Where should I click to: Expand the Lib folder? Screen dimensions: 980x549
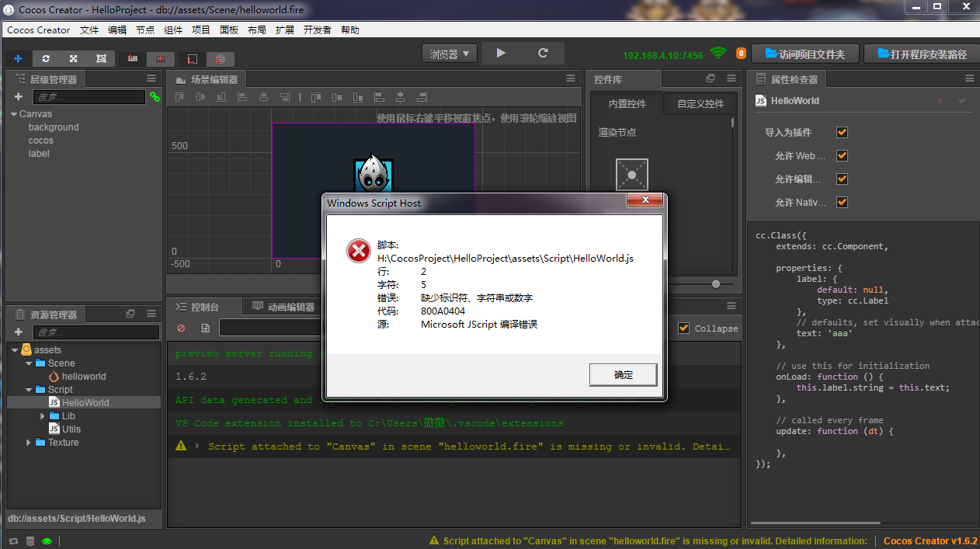pos(43,416)
